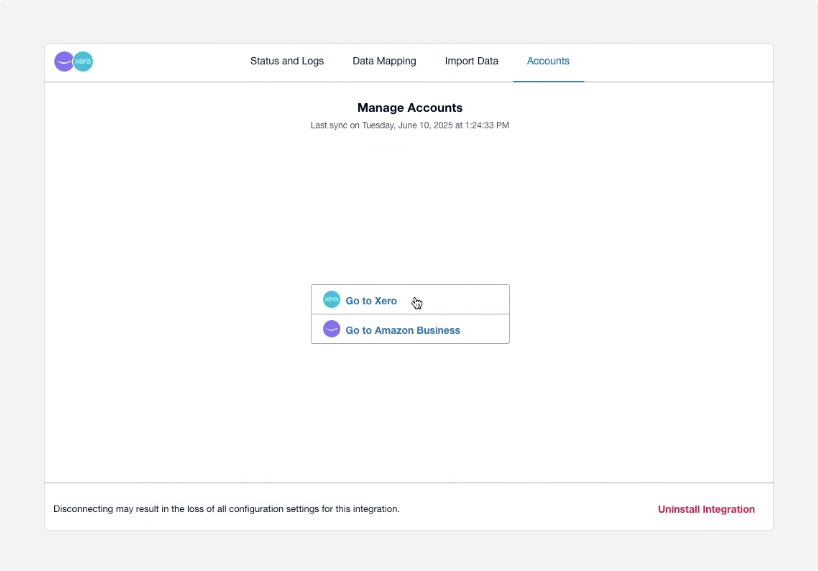Select the Import Data tab
Screen dimensions: 818x571
471,61
